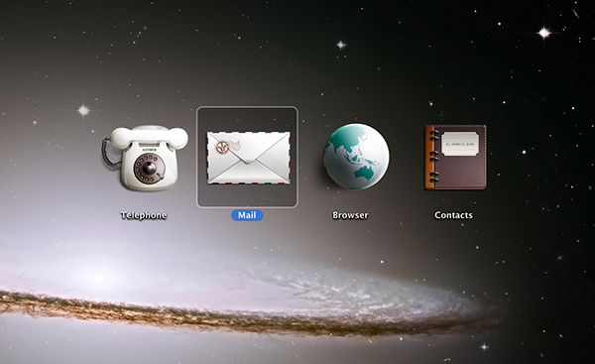This screenshot has height=364, width=595.
Task: Click the Contacts text label
Action: point(453,215)
